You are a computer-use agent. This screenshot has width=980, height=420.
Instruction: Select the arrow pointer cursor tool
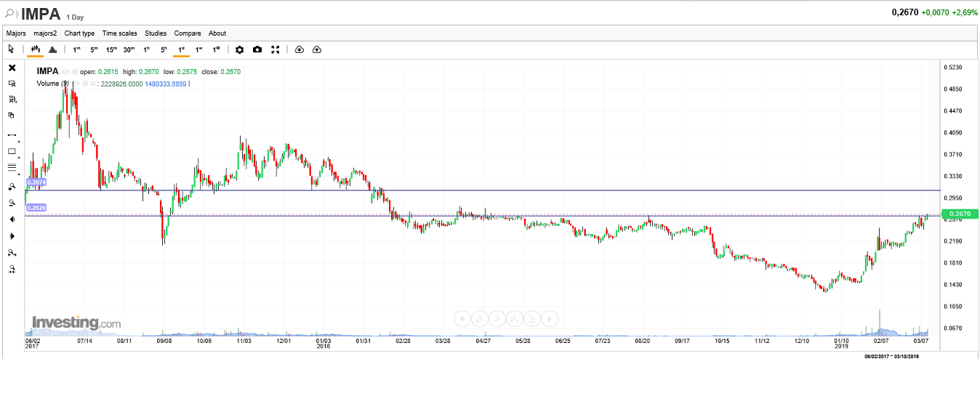(11, 49)
